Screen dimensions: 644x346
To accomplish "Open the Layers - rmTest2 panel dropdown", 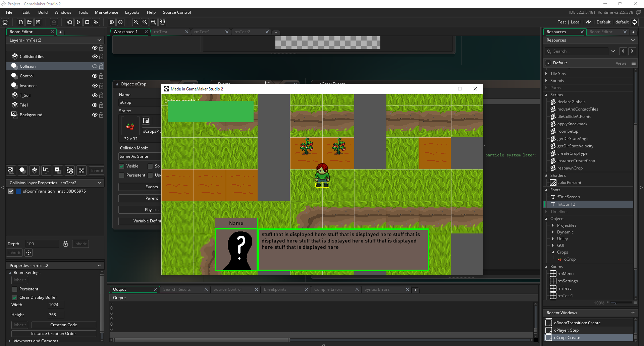I will pyautogui.click(x=99, y=40).
